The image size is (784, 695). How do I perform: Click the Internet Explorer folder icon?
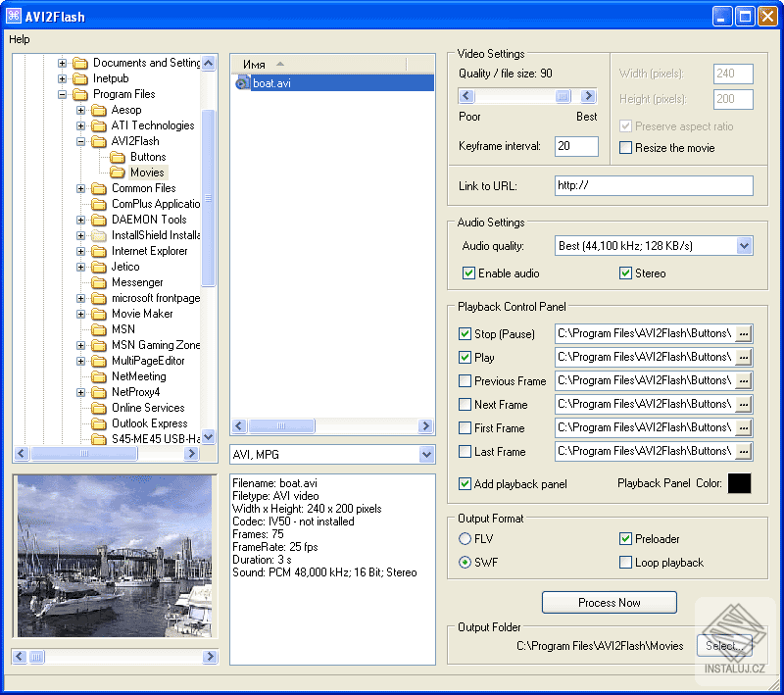(x=99, y=251)
